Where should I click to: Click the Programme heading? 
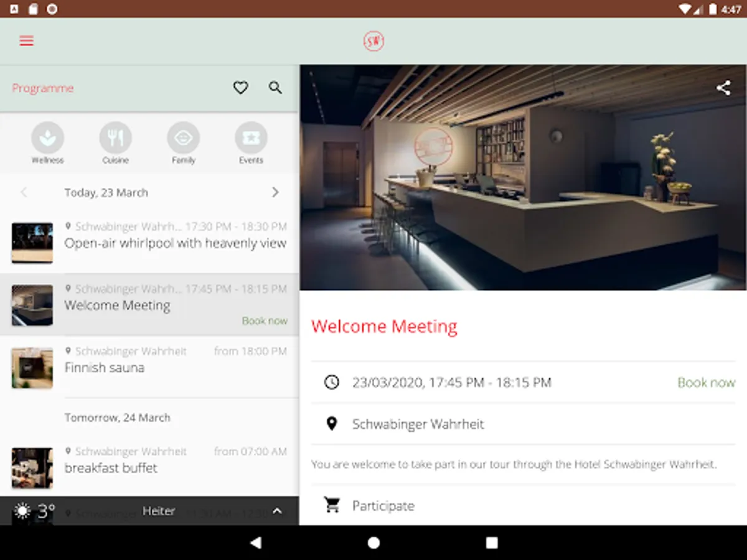click(43, 88)
